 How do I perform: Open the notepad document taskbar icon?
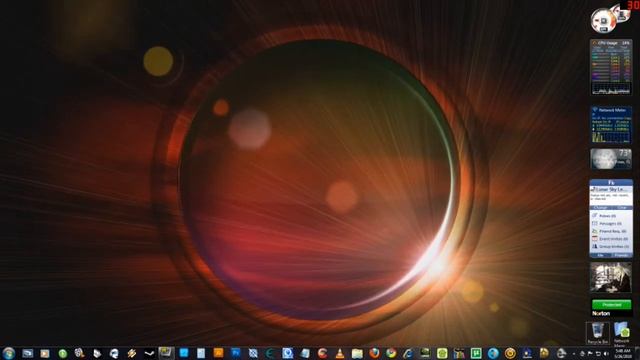tap(201, 353)
